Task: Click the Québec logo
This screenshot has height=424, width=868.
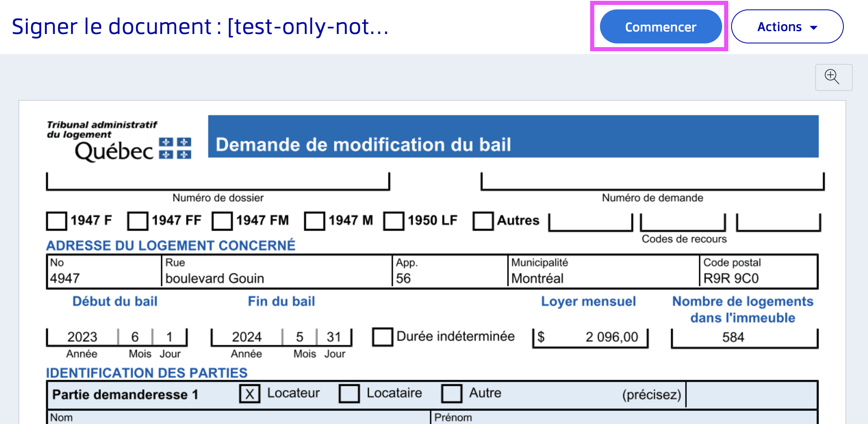Action: pos(119,141)
